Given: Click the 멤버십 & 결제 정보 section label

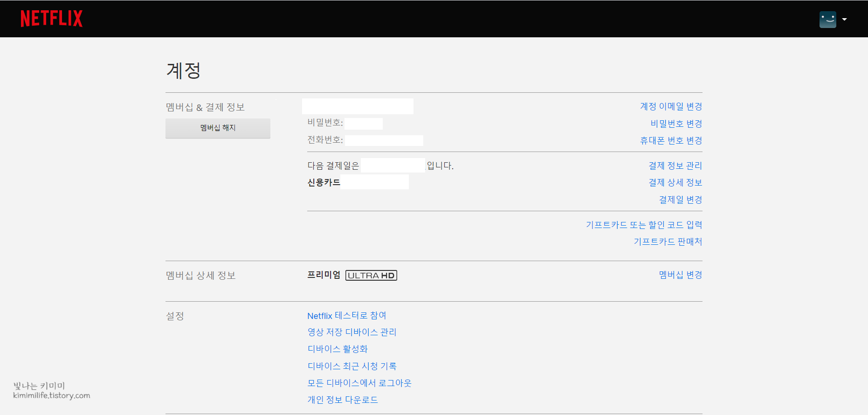Looking at the screenshot, I should [x=205, y=107].
